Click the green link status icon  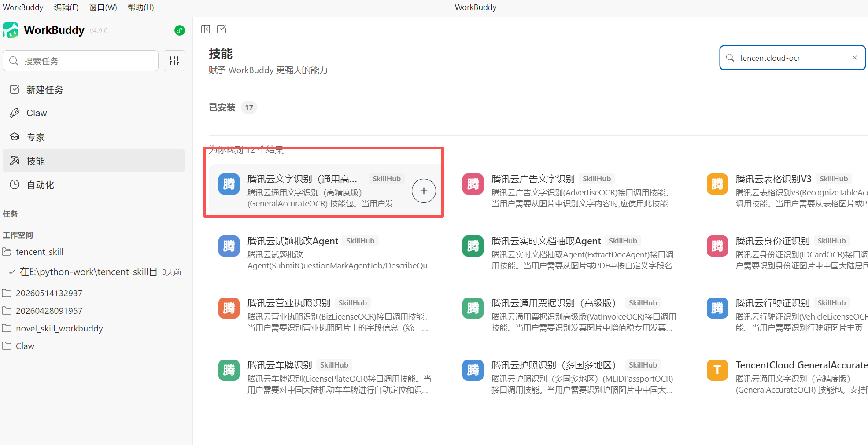pos(179,30)
